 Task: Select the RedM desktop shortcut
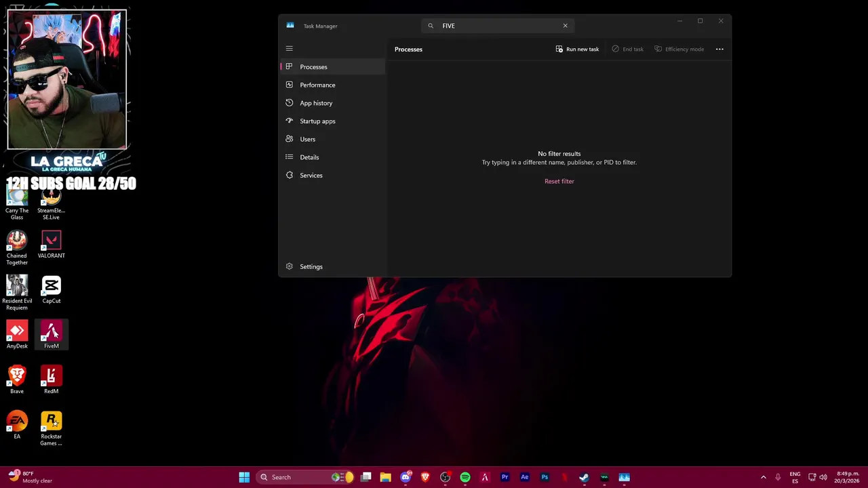[x=51, y=380]
